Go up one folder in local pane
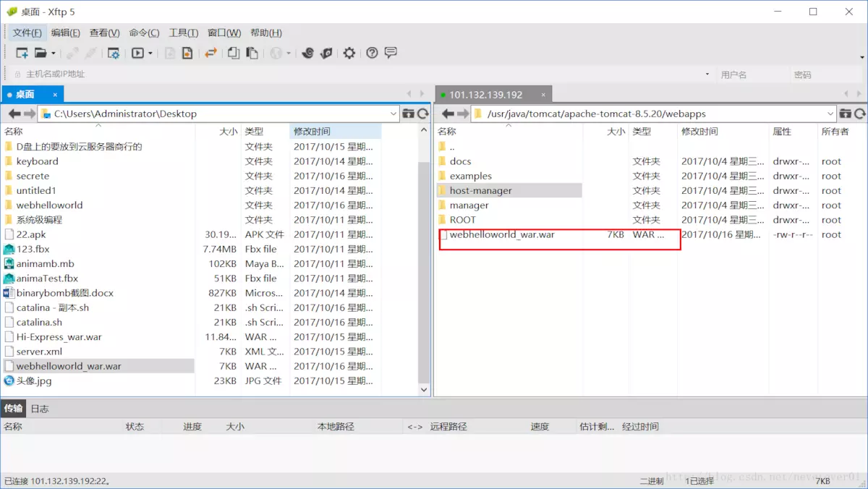This screenshot has width=868, height=489. (408, 114)
